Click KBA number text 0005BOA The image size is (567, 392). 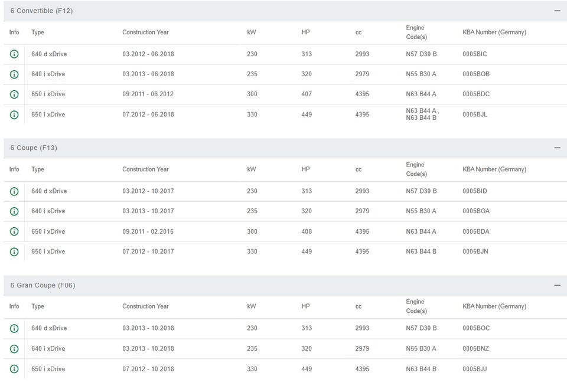[476, 211]
